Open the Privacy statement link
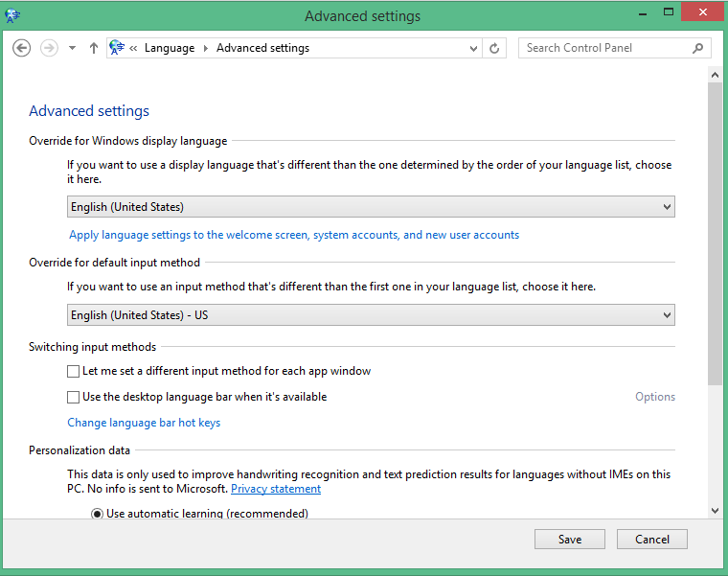Screen dimensions: 728x576 pyautogui.click(x=276, y=489)
